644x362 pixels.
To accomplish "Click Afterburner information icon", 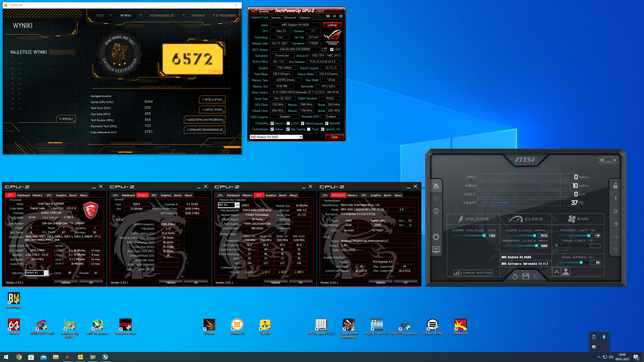I will tap(436, 211).
